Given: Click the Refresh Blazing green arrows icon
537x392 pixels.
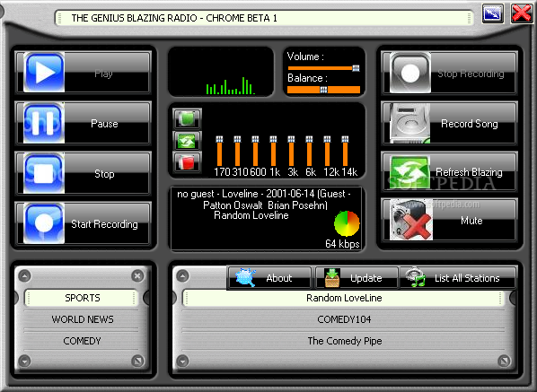Looking at the screenshot, I should click(410, 172).
